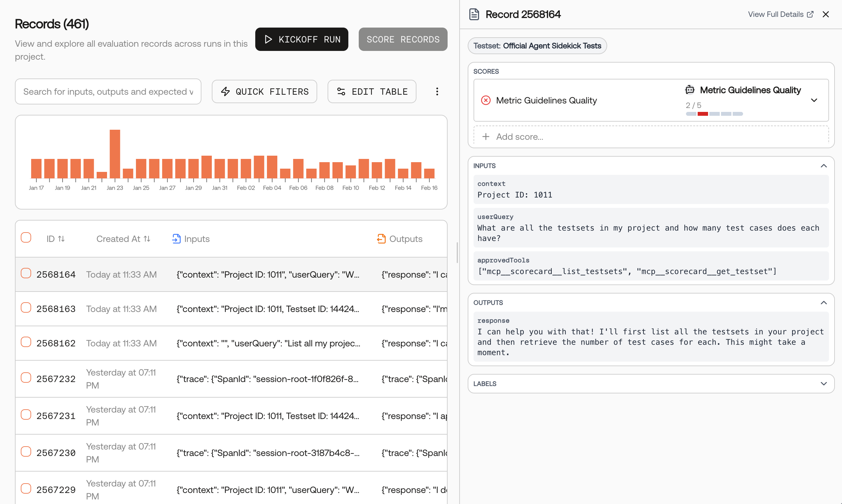Click the 2/5 score progress bar
842x504 pixels.
click(714, 114)
